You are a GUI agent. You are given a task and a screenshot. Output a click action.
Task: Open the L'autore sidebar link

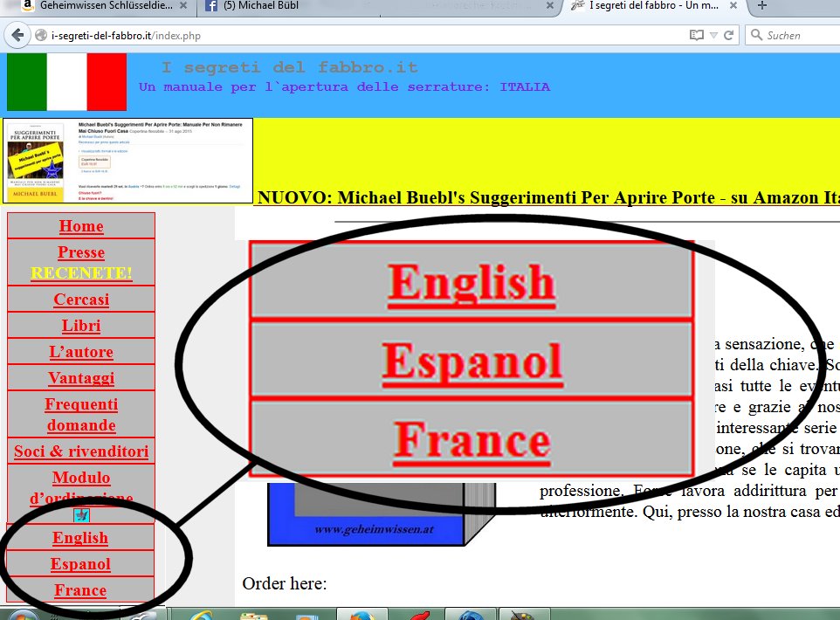(x=81, y=352)
